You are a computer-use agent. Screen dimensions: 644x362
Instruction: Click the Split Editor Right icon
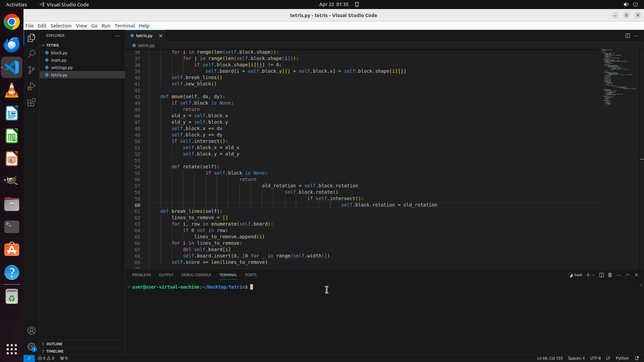pos(628,36)
